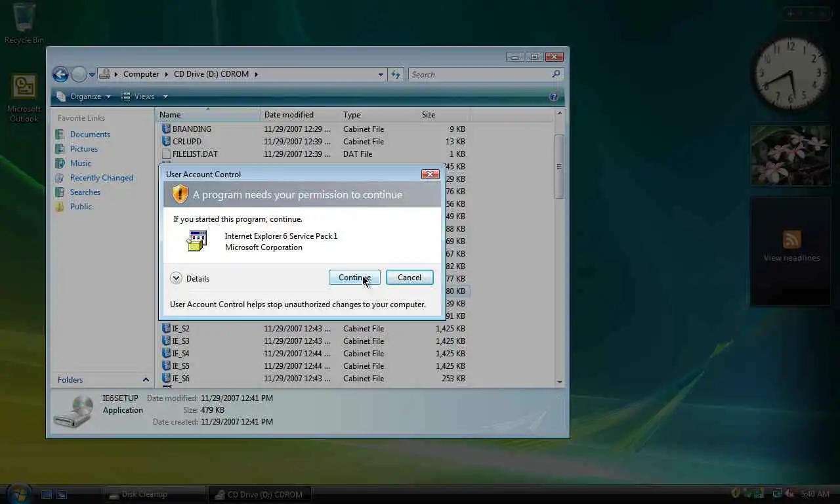Click View headlines in feed gadget
The height and width of the screenshot is (504, 840).
(791, 258)
